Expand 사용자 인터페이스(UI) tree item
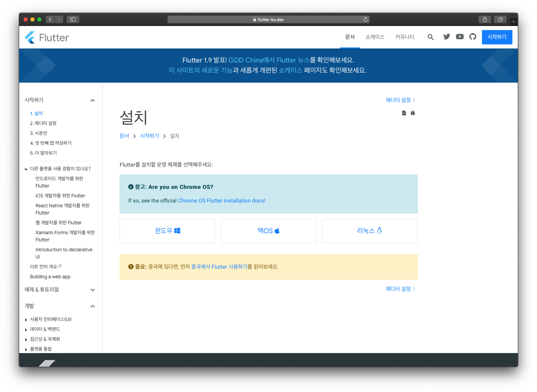 click(x=26, y=320)
